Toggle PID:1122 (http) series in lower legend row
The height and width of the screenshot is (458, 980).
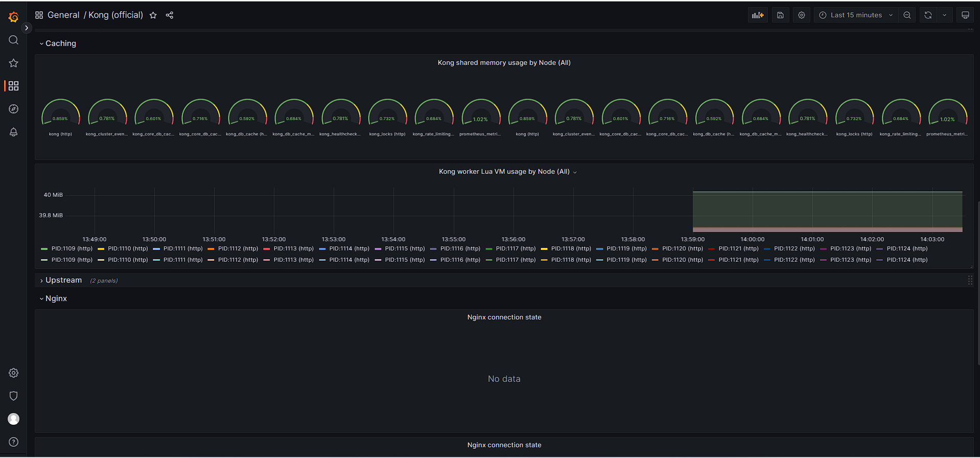tap(794, 260)
